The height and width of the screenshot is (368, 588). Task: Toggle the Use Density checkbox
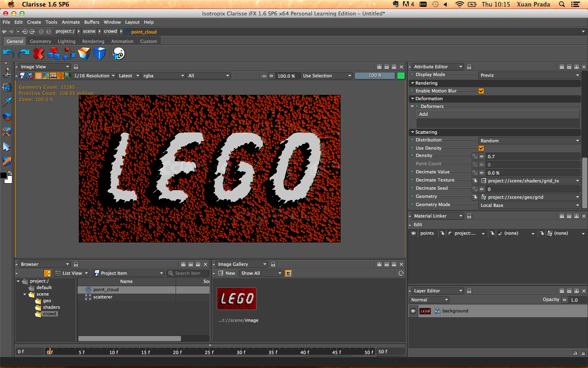(x=481, y=148)
